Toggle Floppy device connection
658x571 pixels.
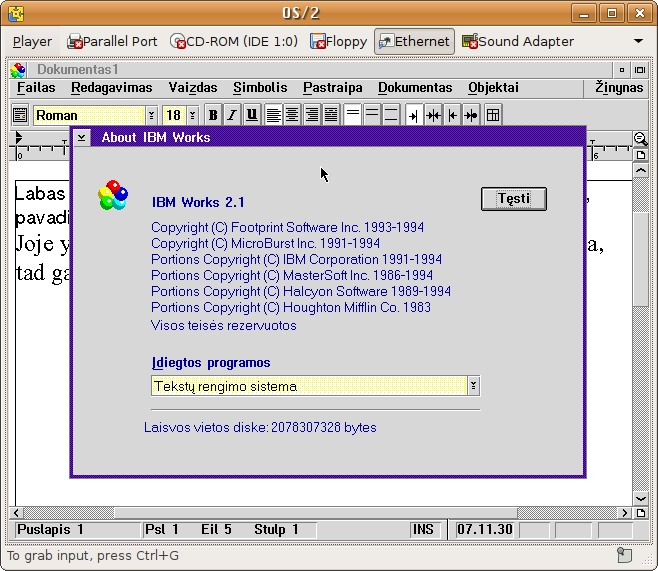(338, 42)
